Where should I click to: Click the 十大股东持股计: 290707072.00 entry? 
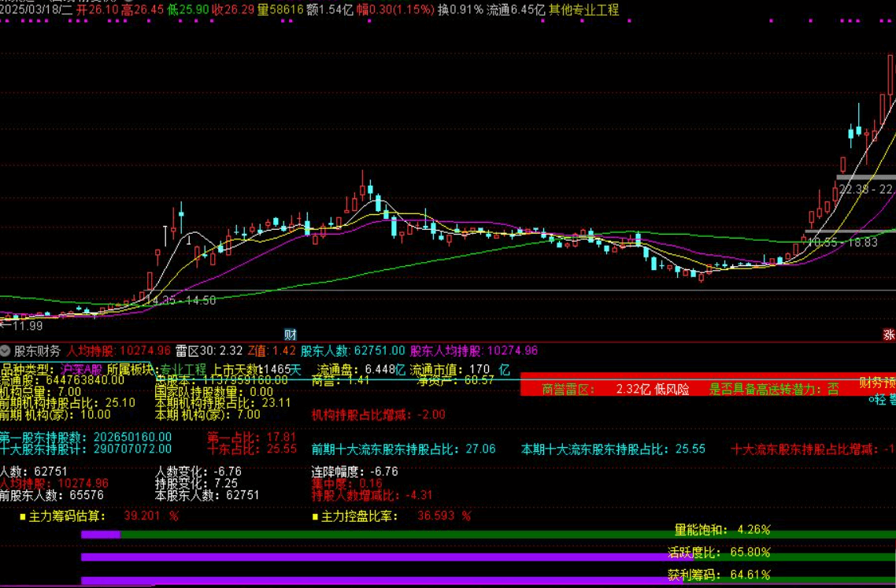click(x=86, y=449)
